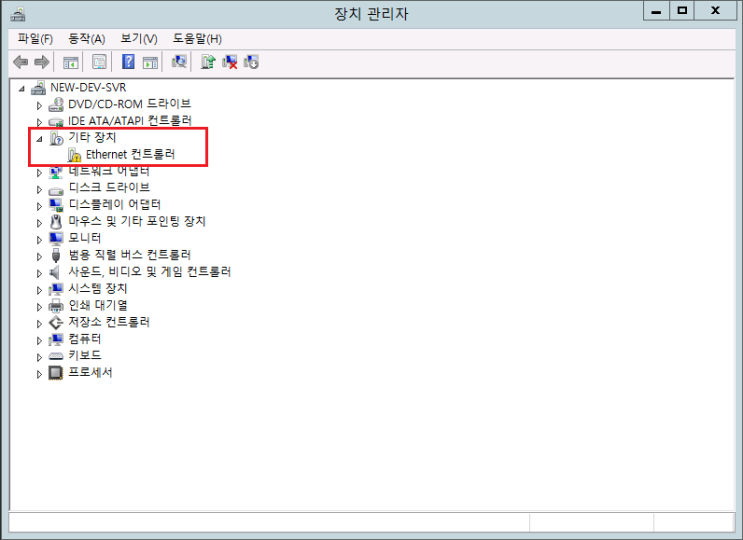Click the blue question-mark Help icon
Image resolution: width=743 pixels, height=540 pixels.
point(128,62)
